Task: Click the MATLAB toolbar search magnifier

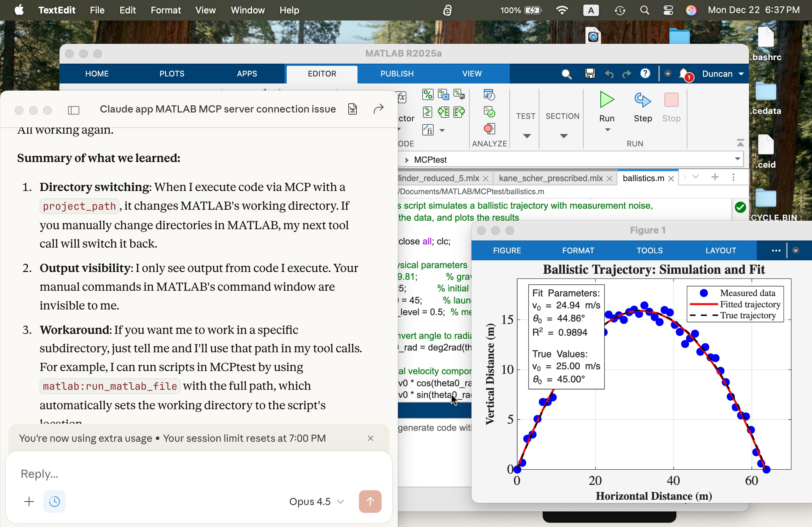Action: [x=566, y=74]
